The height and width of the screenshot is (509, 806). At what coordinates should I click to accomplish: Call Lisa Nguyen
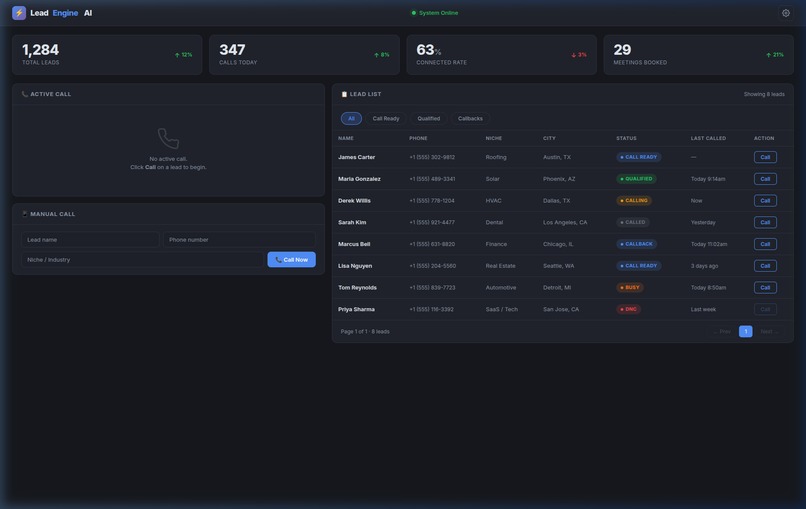[x=765, y=266]
